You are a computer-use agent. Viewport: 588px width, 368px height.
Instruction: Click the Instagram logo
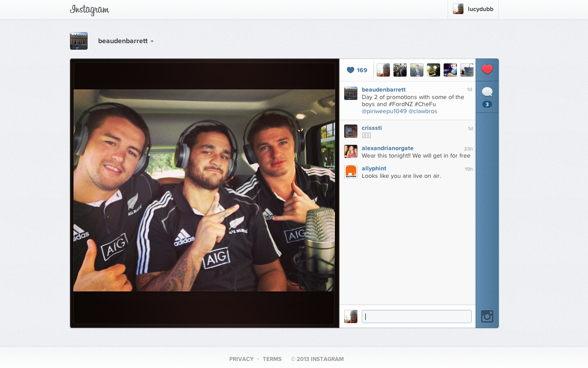[89, 10]
